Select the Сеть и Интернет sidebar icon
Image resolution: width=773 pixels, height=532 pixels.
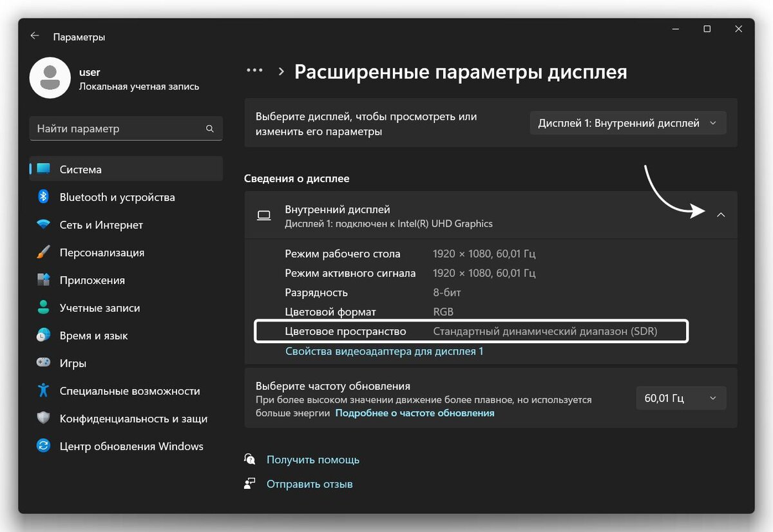pos(43,225)
